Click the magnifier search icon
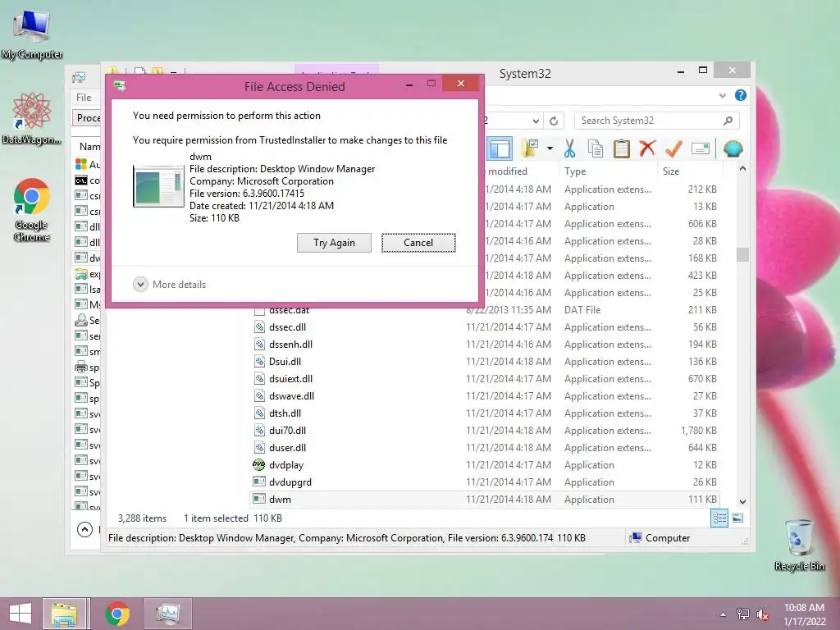The image size is (840, 630). click(728, 121)
